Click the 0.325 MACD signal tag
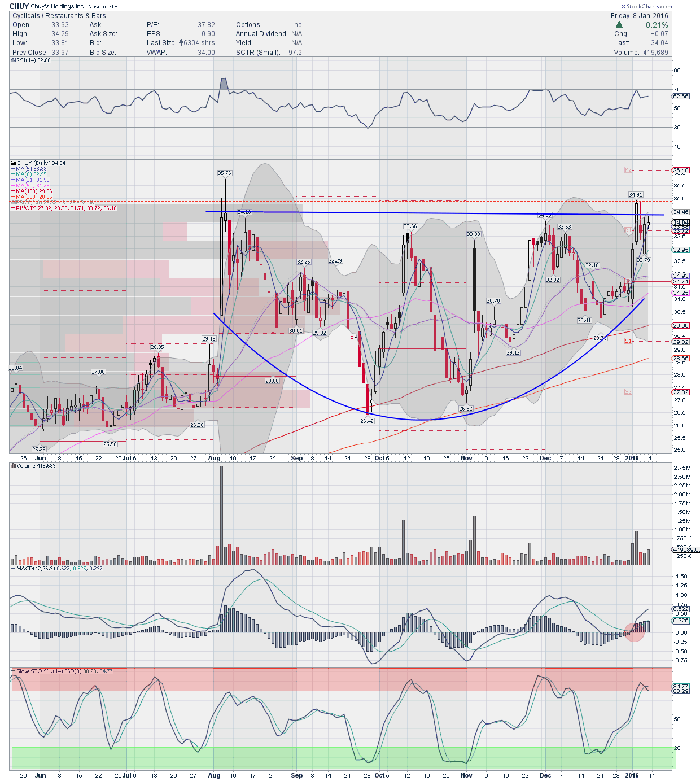This screenshot has width=700, height=781. tap(681, 620)
